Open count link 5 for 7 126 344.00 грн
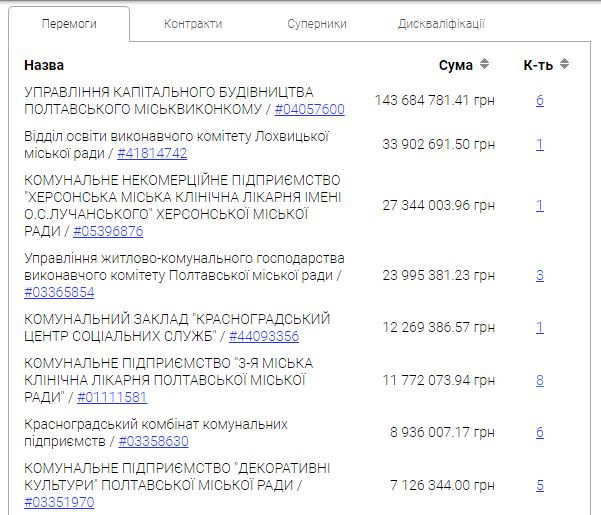The image size is (601, 515). [x=540, y=485]
